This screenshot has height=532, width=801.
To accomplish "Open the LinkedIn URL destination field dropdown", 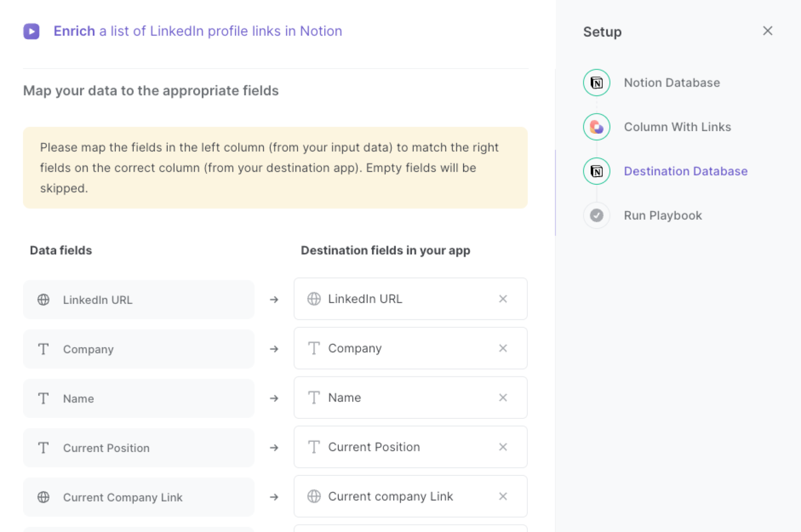I will (x=411, y=299).
